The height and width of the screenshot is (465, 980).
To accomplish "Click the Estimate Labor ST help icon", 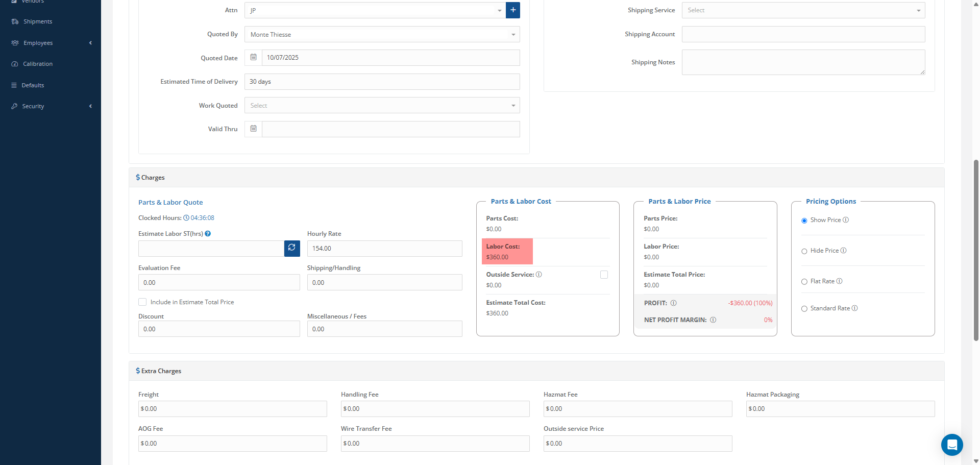I will point(208,234).
